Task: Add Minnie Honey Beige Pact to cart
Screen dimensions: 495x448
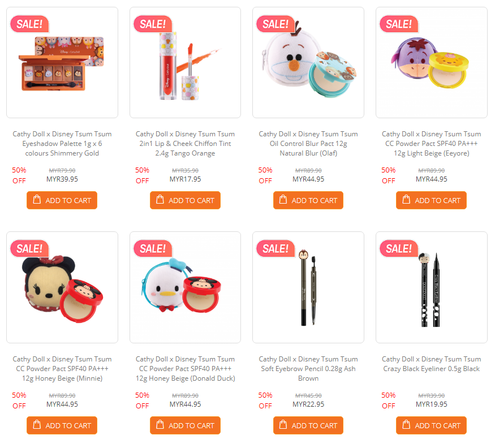Action: (62, 425)
